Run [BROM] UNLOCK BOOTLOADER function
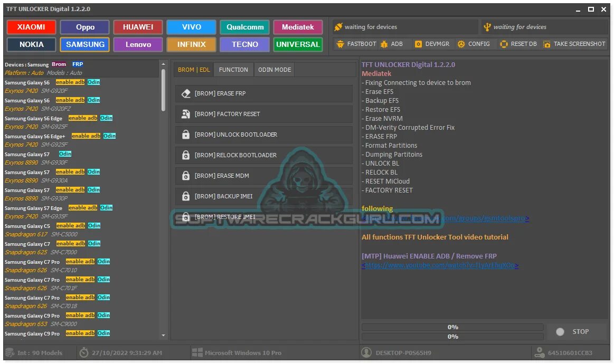Image resolution: width=614 pixels, height=364 pixels. click(x=263, y=135)
